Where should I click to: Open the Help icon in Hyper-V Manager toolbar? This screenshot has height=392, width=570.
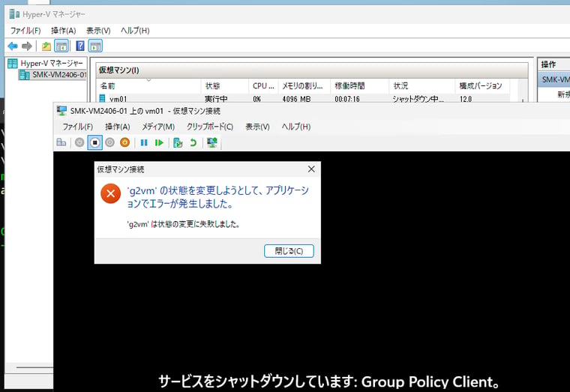pyautogui.click(x=80, y=46)
